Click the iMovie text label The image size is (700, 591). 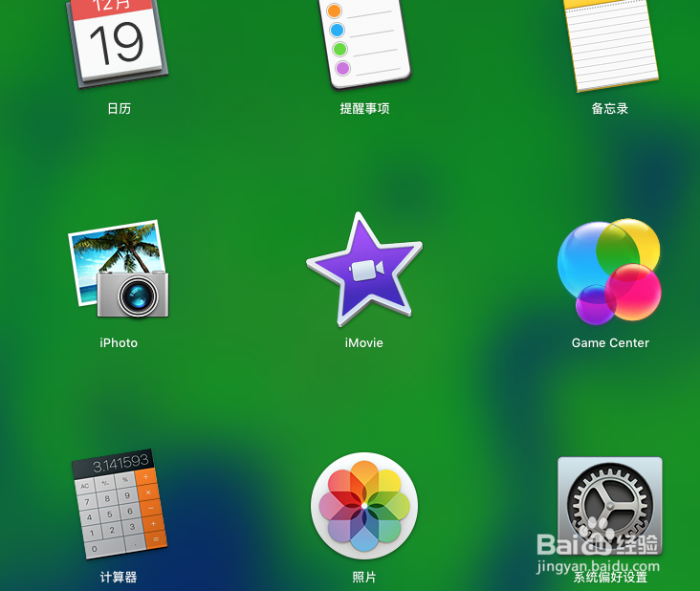pos(364,342)
